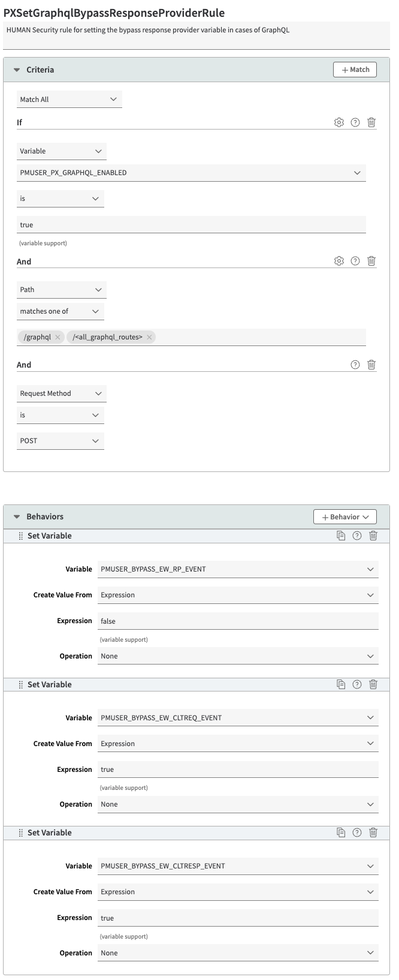Open help for PMUSER_BYPASS_EW_CLTRESP_EVENT behavior
Viewport: 399px width, 980px height.
point(357,832)
